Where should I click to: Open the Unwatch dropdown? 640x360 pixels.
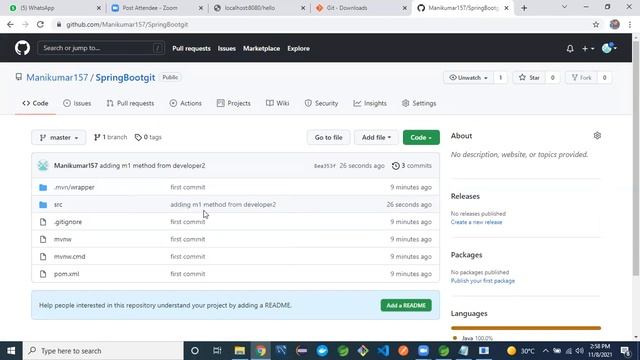469,78
